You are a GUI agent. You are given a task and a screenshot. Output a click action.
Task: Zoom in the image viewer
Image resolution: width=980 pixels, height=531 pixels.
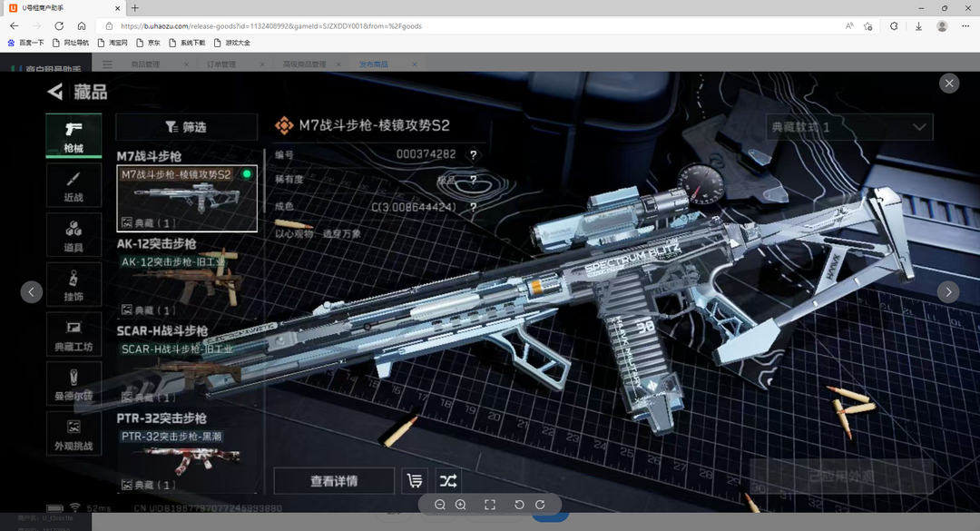(461, 505)
